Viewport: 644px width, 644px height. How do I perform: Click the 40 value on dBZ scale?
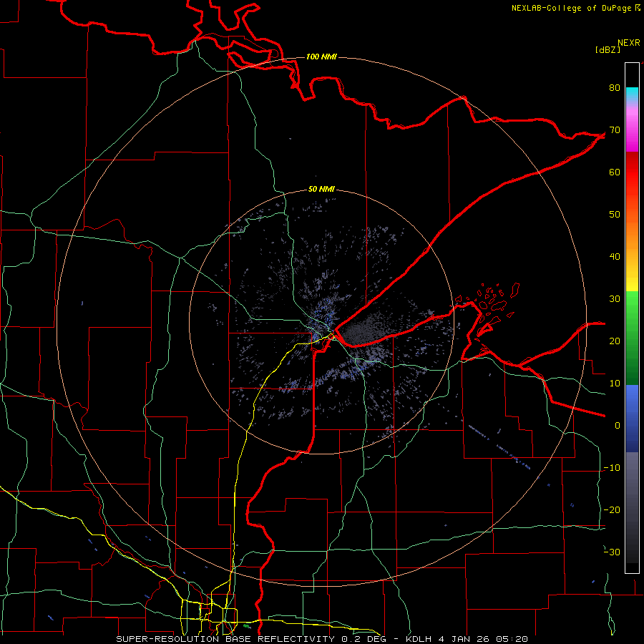coord(615,257)
